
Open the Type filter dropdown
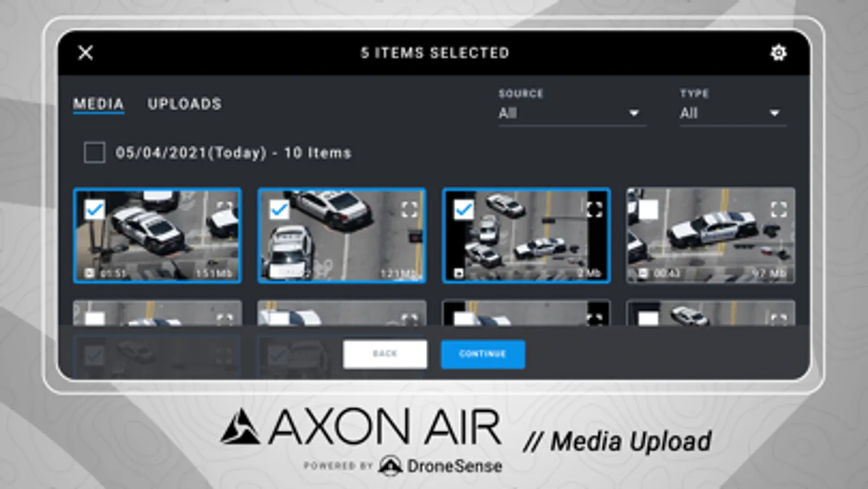[x=733, y=113]
